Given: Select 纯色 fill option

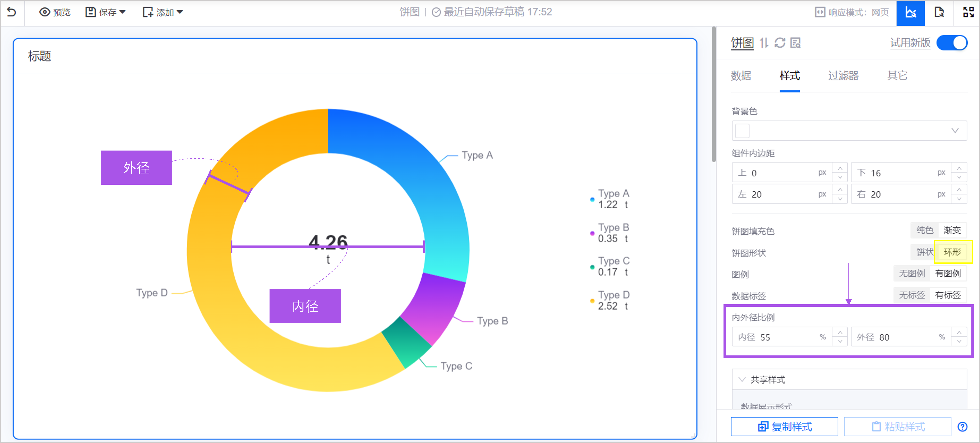Looking at the screenshot, I should (924, 230).
